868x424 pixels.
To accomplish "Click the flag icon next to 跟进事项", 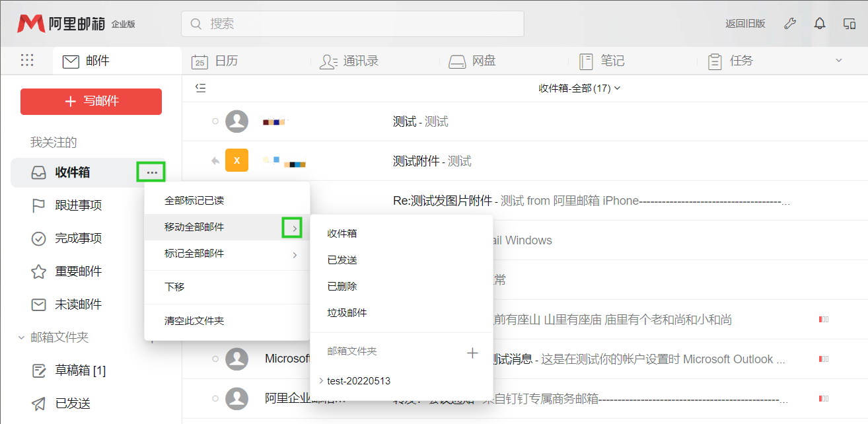I will click(x=38, y=205).
